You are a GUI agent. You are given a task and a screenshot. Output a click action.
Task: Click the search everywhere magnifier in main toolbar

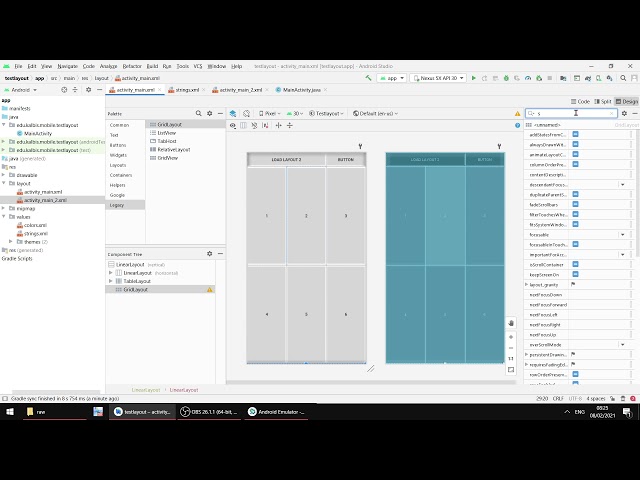(x=623, y=78)
